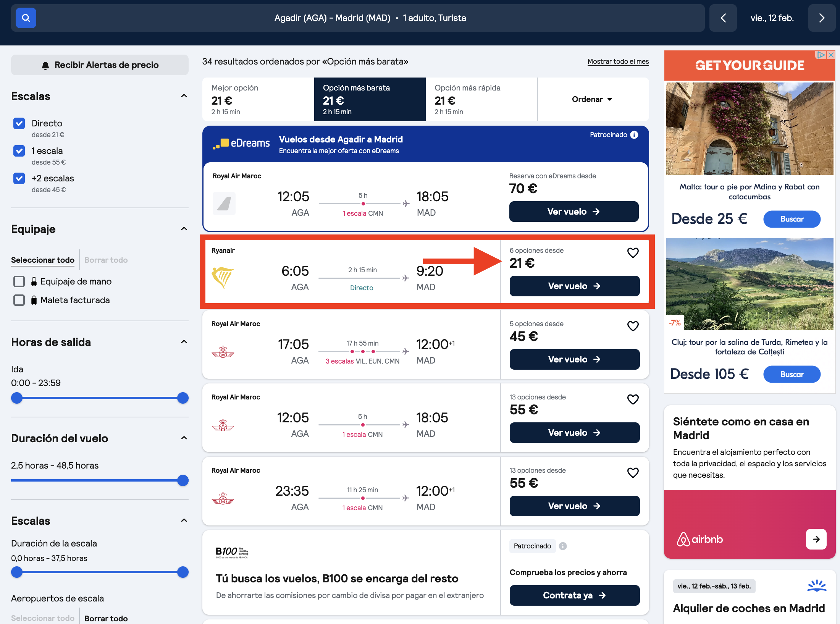The height and width of the screenshot is (624, 840).
Task: Uncheck the 1 escala checkbox
Action: 19,151
